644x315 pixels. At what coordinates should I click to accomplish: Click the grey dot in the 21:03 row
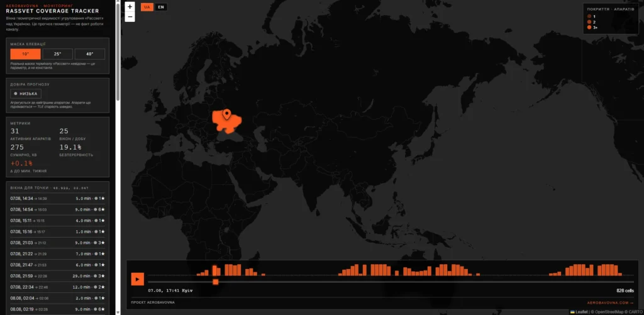click(96, 243)
